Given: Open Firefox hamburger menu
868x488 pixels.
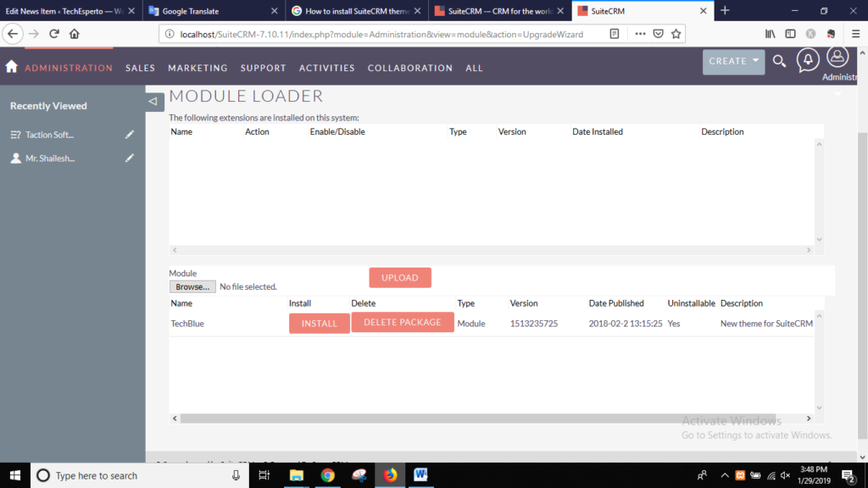Looking at the screenshot, I should click(x=856, y=34).
